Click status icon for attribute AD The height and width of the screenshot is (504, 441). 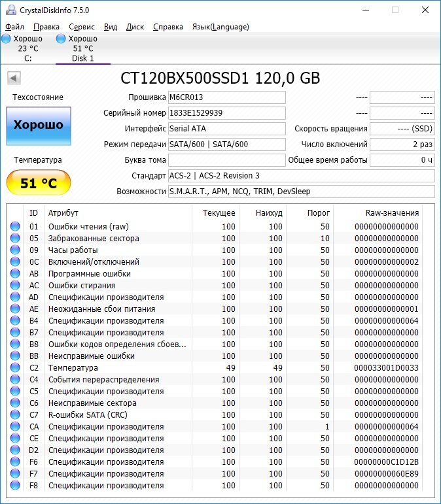click(x=15, y=297)
